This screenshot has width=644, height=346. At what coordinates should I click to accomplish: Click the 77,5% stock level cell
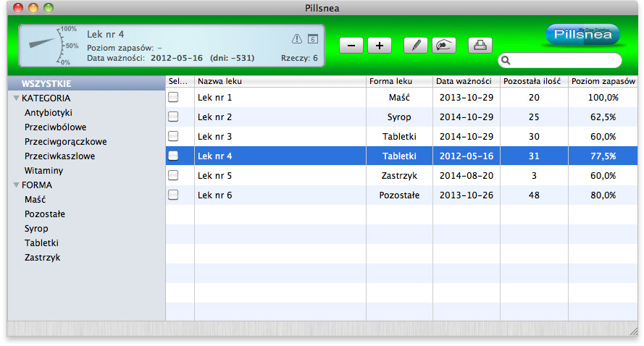603,156
